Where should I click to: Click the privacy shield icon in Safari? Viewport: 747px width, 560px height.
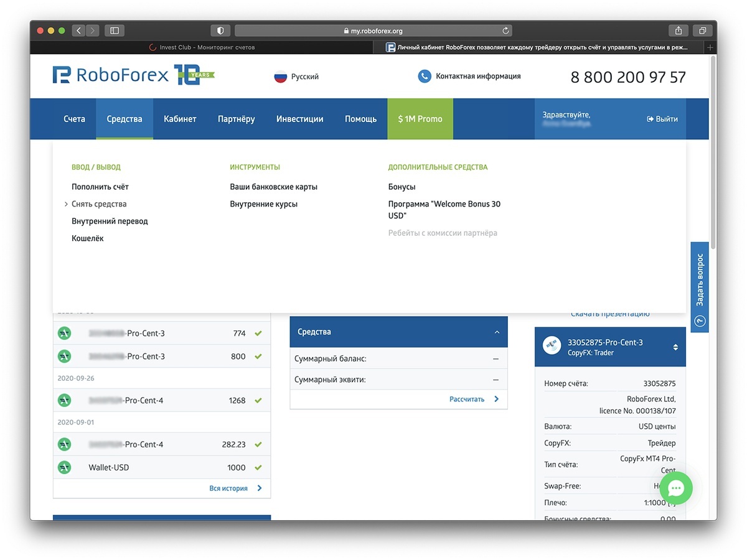[220, 30]
